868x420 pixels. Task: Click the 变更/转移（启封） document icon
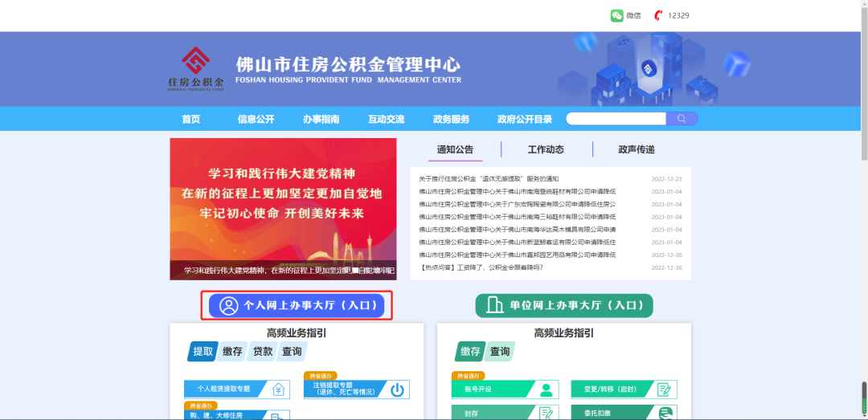[x=665, y=389]
